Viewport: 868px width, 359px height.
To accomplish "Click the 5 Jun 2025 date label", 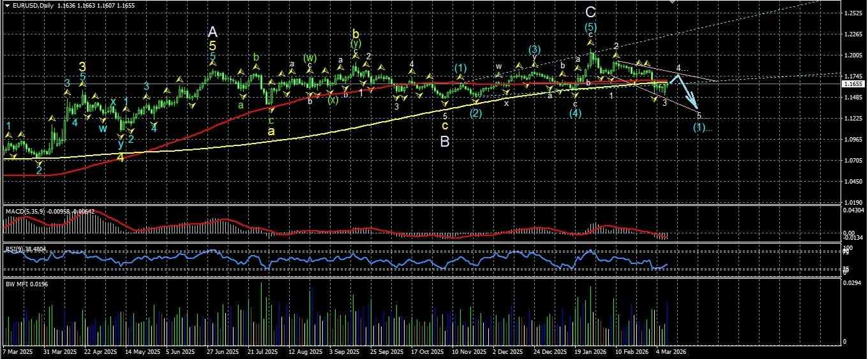I will [x=181, y=351].
